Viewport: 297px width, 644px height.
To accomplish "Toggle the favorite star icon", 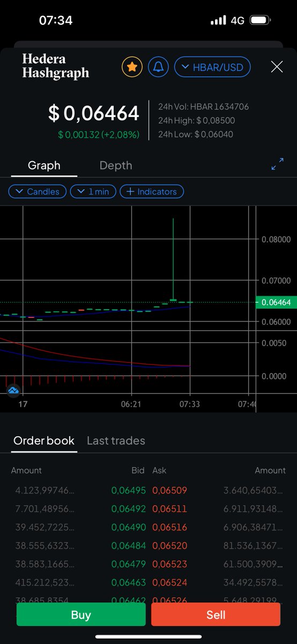I will point(132,67).
